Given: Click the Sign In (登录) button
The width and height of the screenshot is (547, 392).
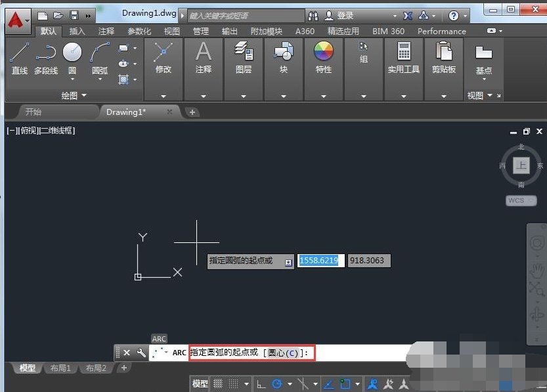Looking at the screenshot, I should (339, 15).
